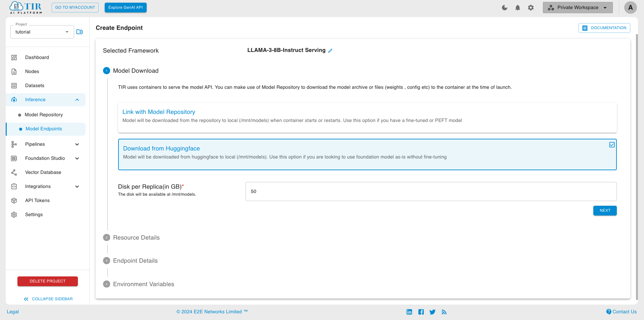Viewport: 644px width, 320px height.
Task: Click the Integrations sidebar icon
Action: click(14, 187)
